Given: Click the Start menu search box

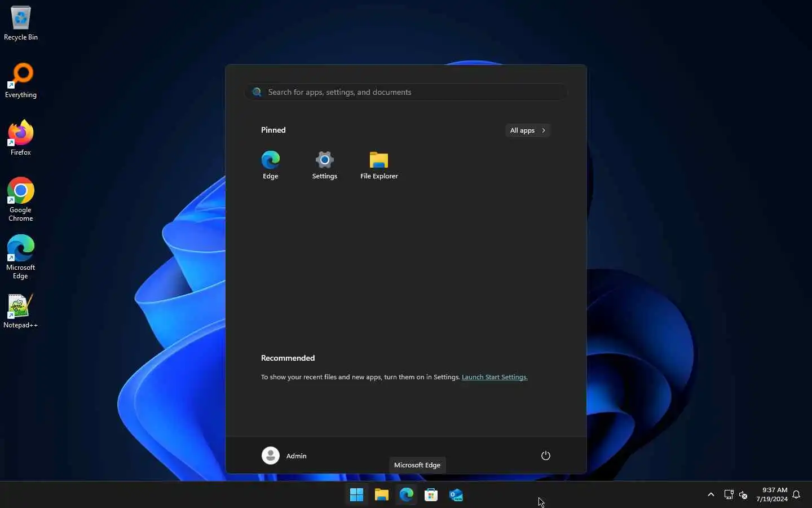Looking at the screenshot, I should [x=406, y=92].
